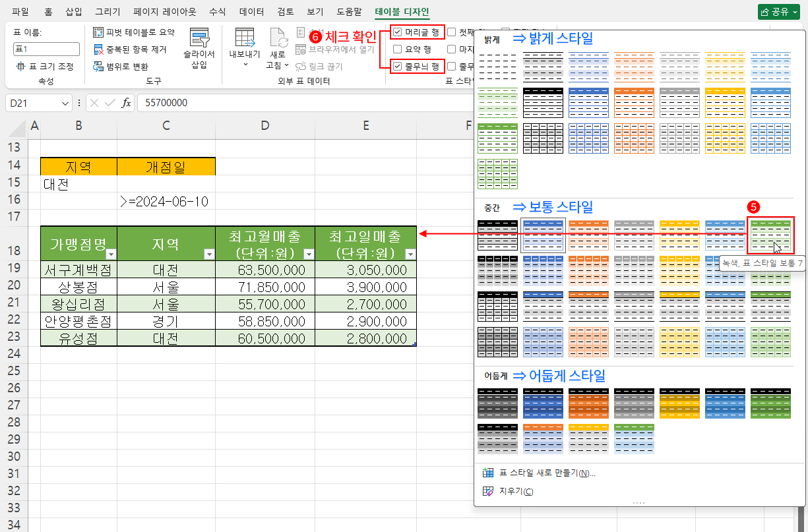Image resolution: width=808 pixels, height=532 pixels.
Task: Click 피벗 테이블로 요약 icon
Action: 98,32
